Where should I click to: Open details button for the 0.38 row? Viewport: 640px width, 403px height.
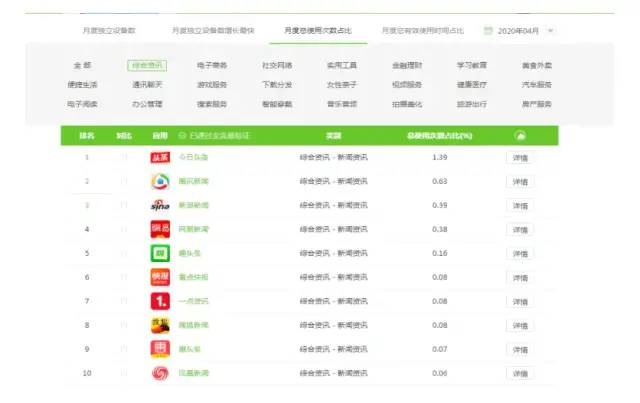(x=520, y=230)
